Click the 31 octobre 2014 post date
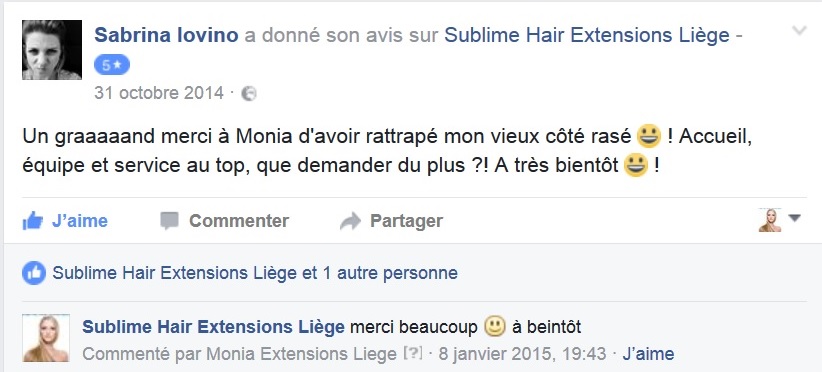Viewport: 822px width, 372px height. coord(159,93)
